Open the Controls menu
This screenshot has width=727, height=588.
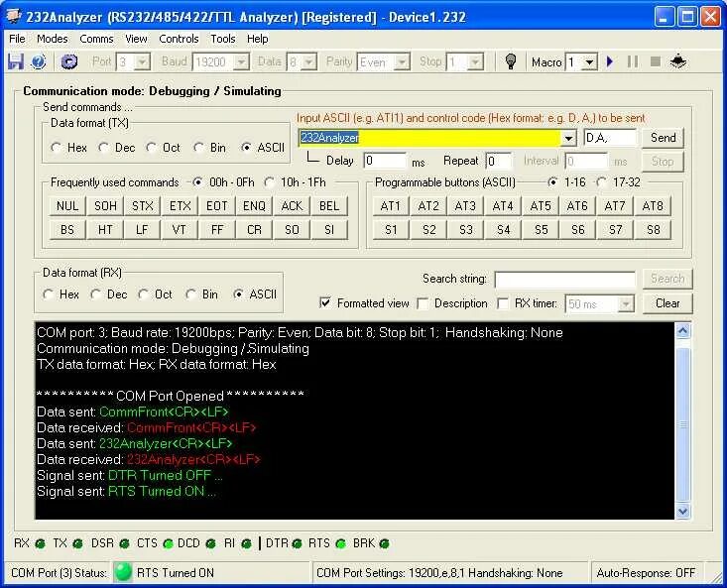click(x=179, y=39)
